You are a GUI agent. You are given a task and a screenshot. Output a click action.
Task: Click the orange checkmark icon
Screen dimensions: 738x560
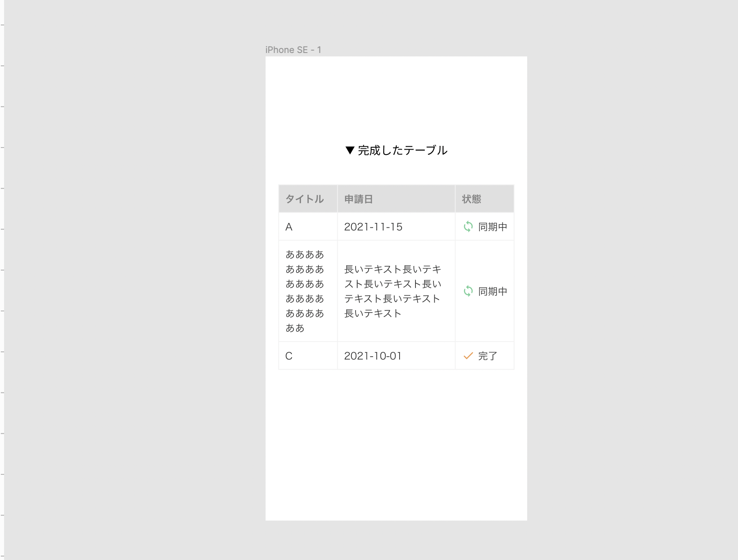point(468,356)
